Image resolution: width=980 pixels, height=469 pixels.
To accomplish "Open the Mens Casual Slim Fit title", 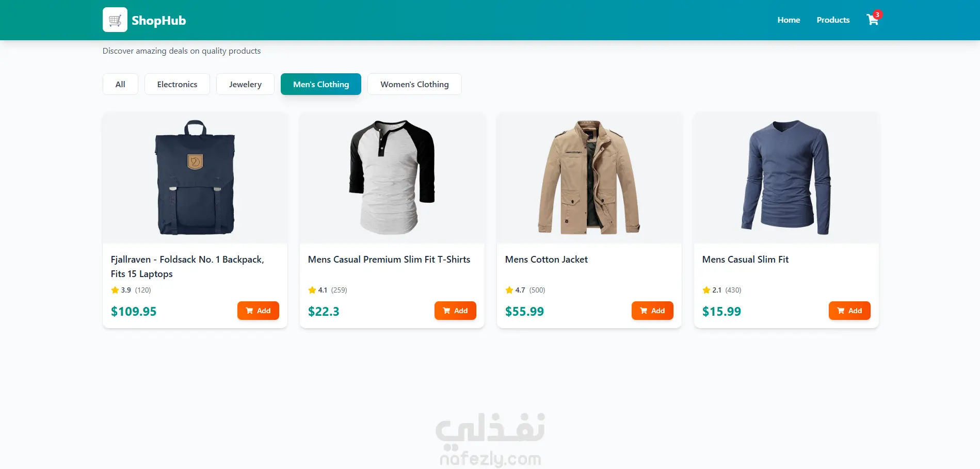I will click(x=745, y=260).
